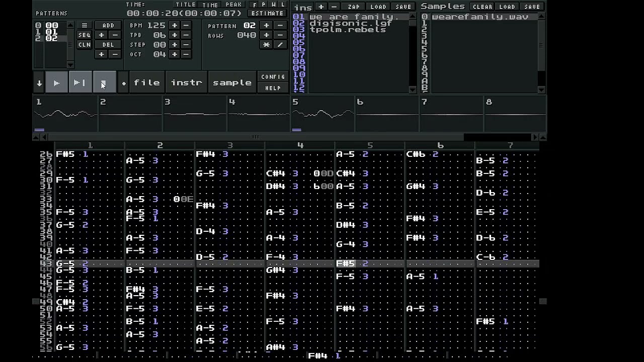Image resolution: width=644 pixels, height=362 pixels.
Task: Open the CONFIG screen
Action: pos(273,77)
